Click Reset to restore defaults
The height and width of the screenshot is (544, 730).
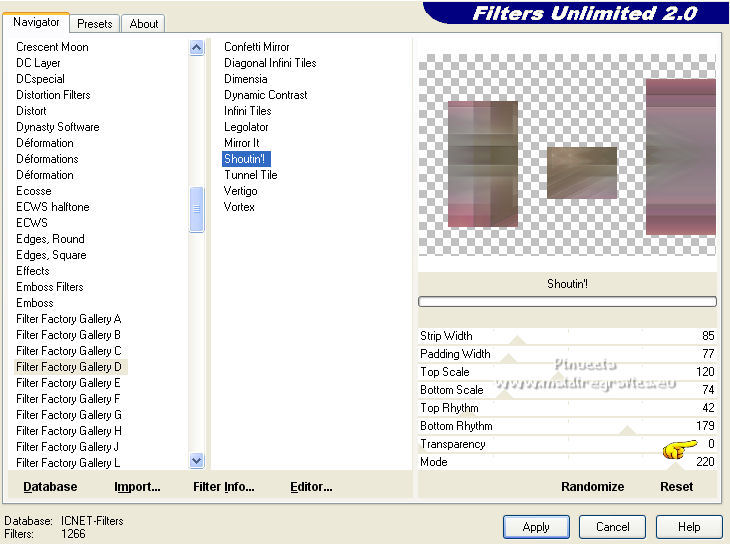[x=676, y=487]
